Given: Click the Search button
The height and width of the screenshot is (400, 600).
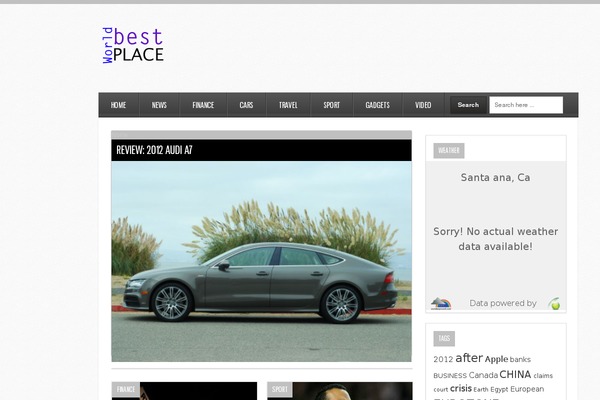Looking at the screenshot, I should click(468, 105).
